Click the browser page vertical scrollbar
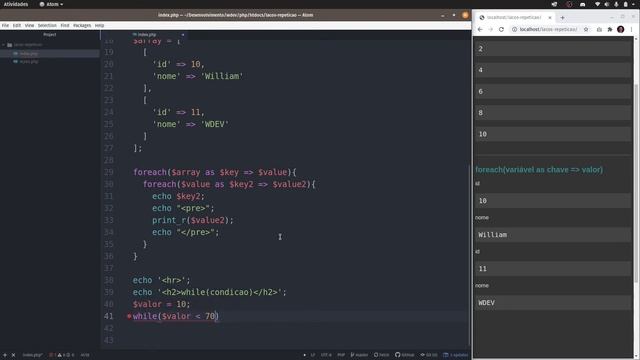This screenshot has height=360, width=640. (636, 184)
